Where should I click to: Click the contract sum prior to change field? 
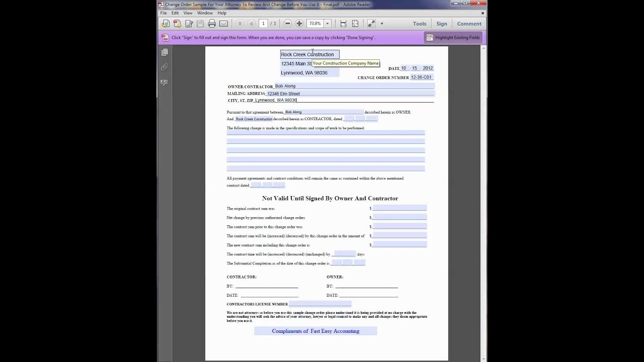[x=399, y=226]
